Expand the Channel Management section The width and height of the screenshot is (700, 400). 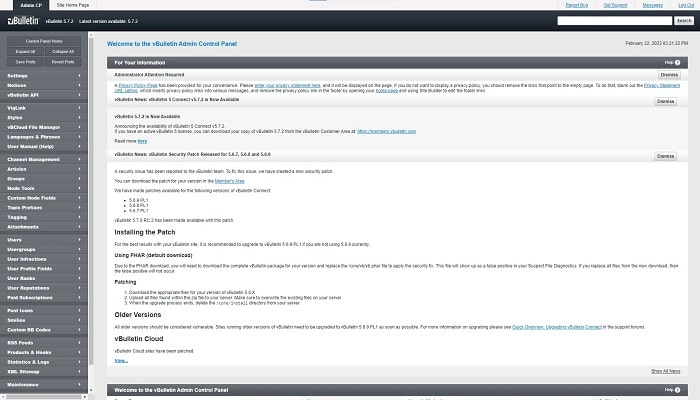coord(44,159)
